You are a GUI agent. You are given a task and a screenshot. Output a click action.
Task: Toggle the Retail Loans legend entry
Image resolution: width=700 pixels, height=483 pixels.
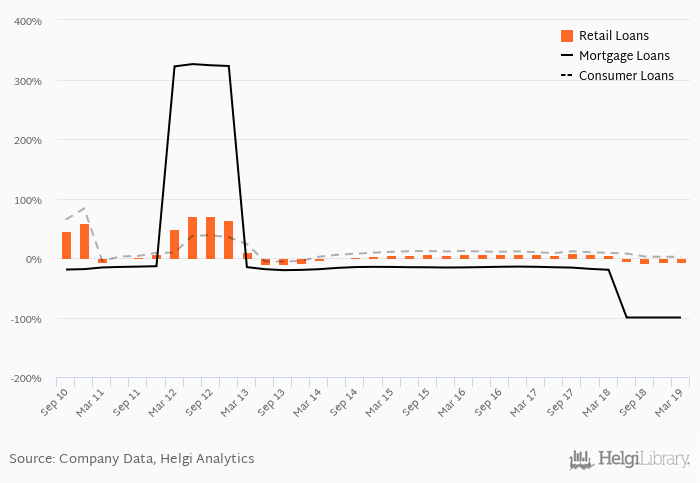point(604,36)
